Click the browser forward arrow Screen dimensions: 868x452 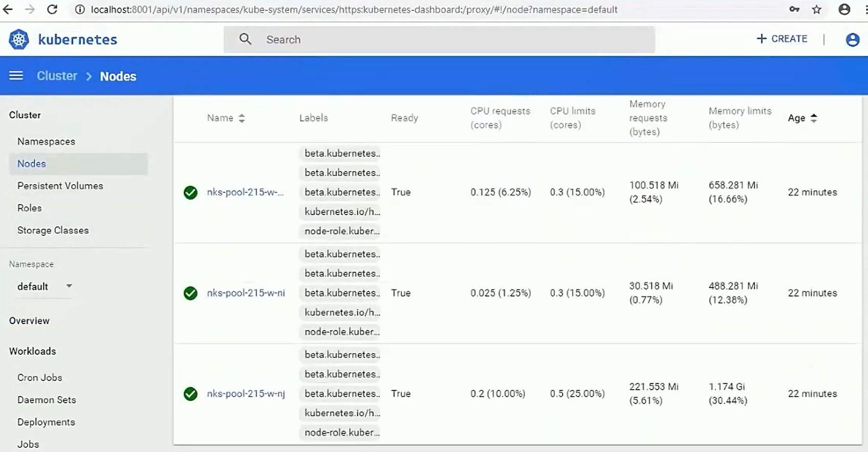[30, 9]
